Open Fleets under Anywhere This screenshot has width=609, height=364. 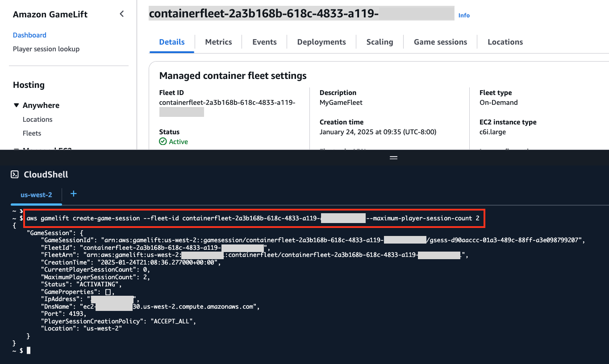coord(32,133)
